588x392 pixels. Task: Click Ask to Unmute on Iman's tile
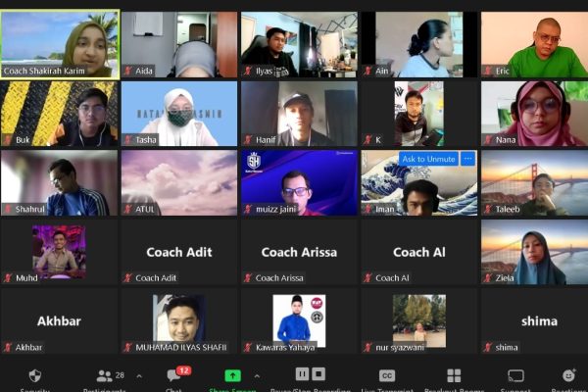tap(428, 159)
